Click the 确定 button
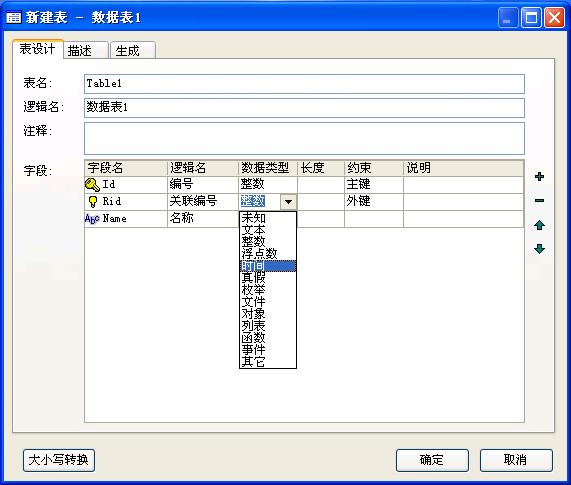This screenshot has height=485, width=571. (432, 460)
